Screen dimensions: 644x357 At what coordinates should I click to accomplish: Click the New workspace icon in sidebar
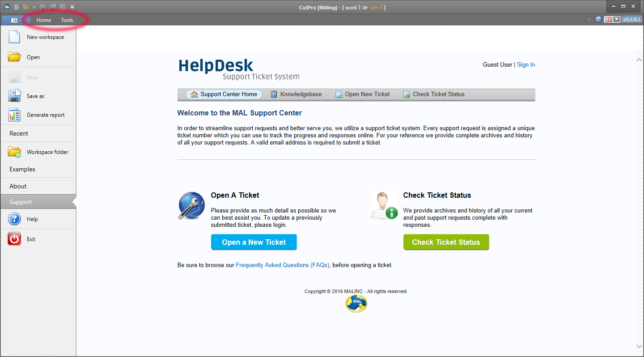pos(14,37)
